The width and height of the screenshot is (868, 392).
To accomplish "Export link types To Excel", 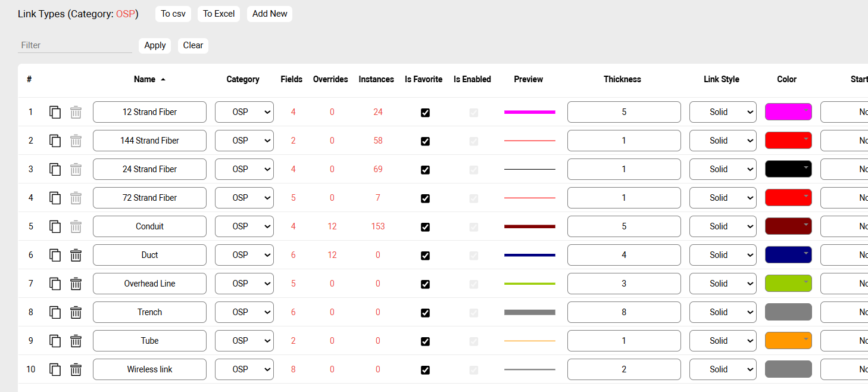I will 218,14.
